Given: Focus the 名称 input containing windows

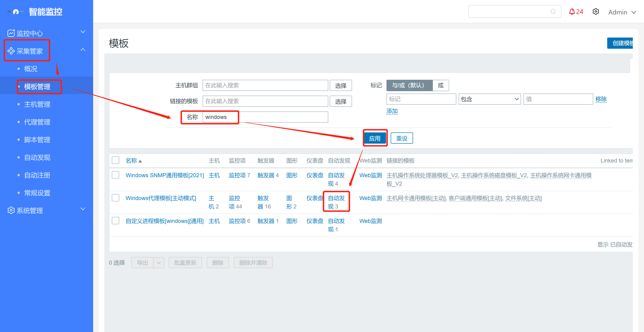Looking at the screenshot, I should [265, 117].
